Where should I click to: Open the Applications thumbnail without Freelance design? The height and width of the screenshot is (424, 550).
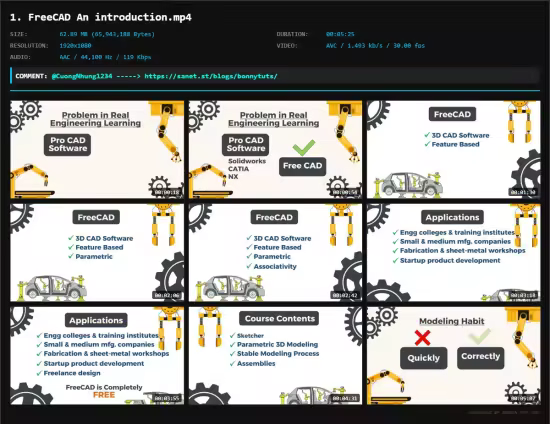tap(454, 253)
